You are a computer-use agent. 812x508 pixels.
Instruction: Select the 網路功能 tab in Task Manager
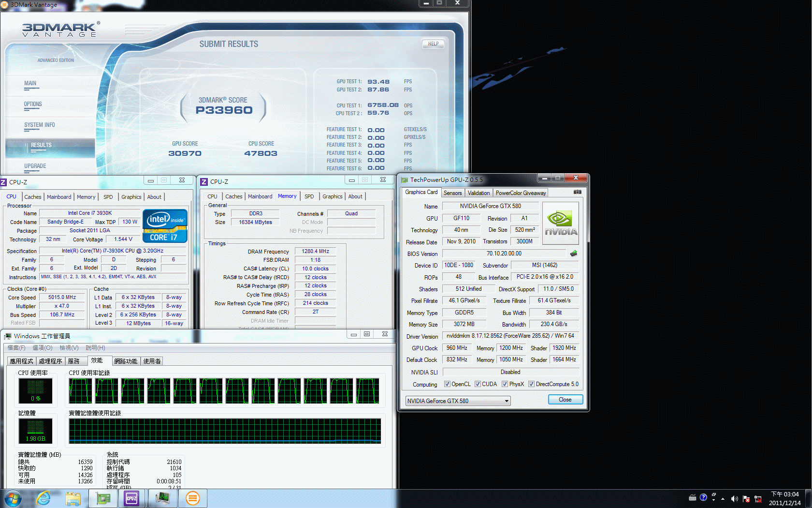[x=126, y=361]
